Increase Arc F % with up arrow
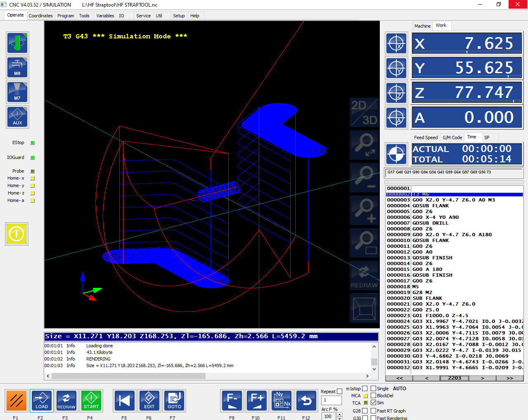The width and height of the screenshot is (528, 420). tap(339, 414)
